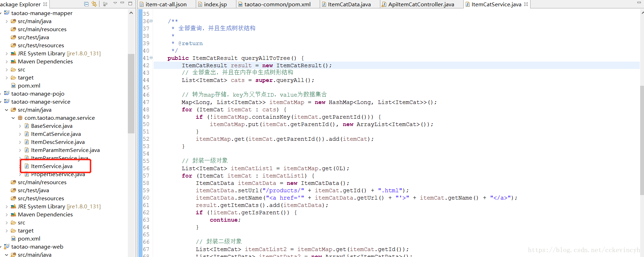Image resolution: width=644 pixels, height=257 pixels.
Task: Click the com.taotao.manage.service package icon
Action: [20, 118]
